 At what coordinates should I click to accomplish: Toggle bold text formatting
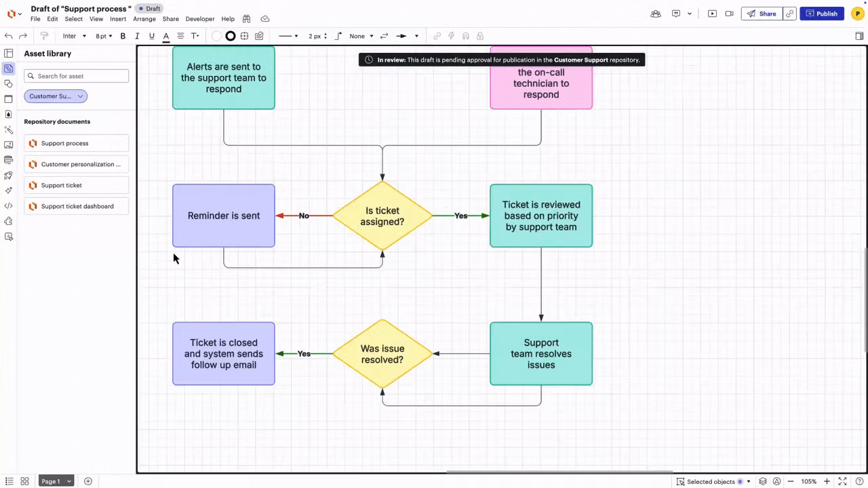point(123,36)
